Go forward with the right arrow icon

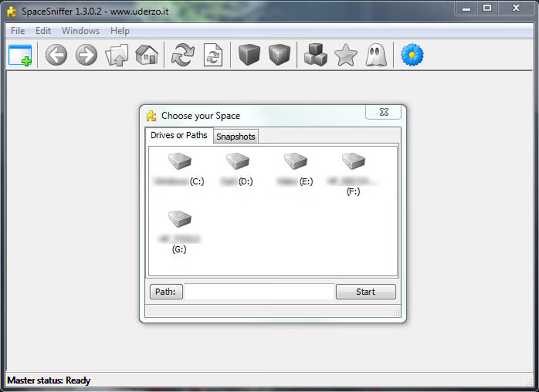[86, 55]
